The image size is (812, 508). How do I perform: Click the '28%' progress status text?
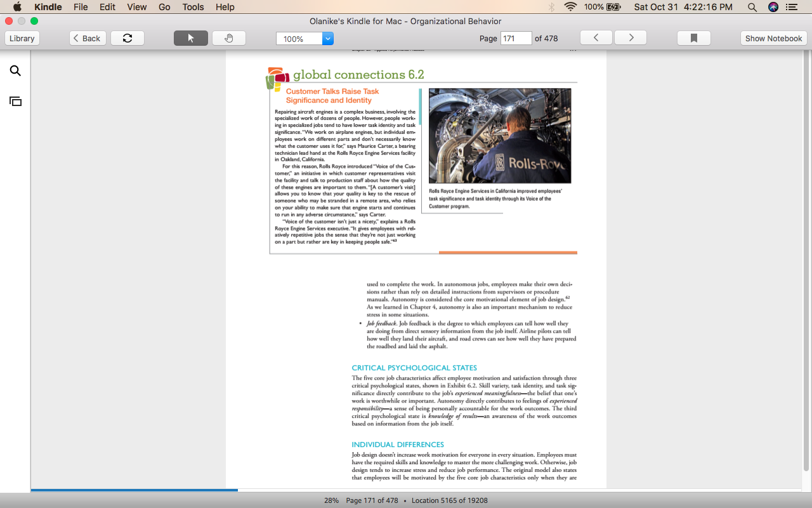331,500
